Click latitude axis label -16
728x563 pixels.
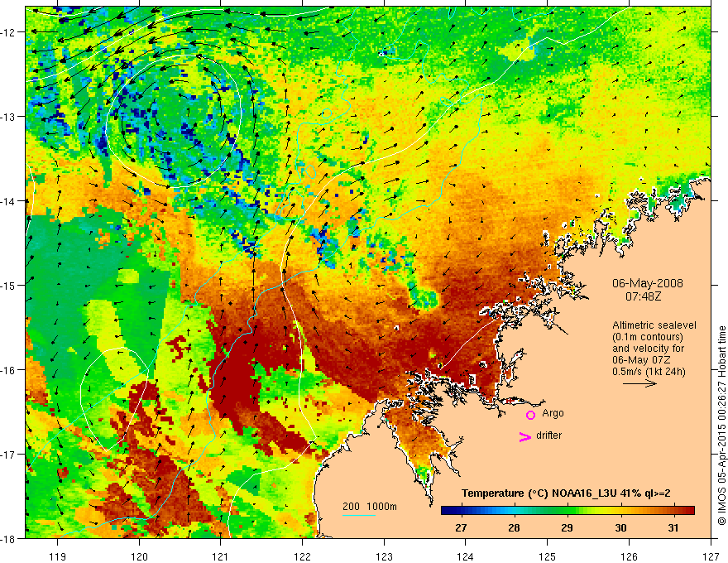click(x=9, y=370)
